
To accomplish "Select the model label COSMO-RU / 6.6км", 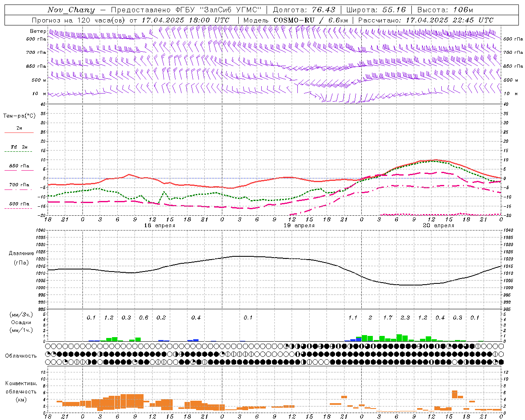I will click(310, 20).
